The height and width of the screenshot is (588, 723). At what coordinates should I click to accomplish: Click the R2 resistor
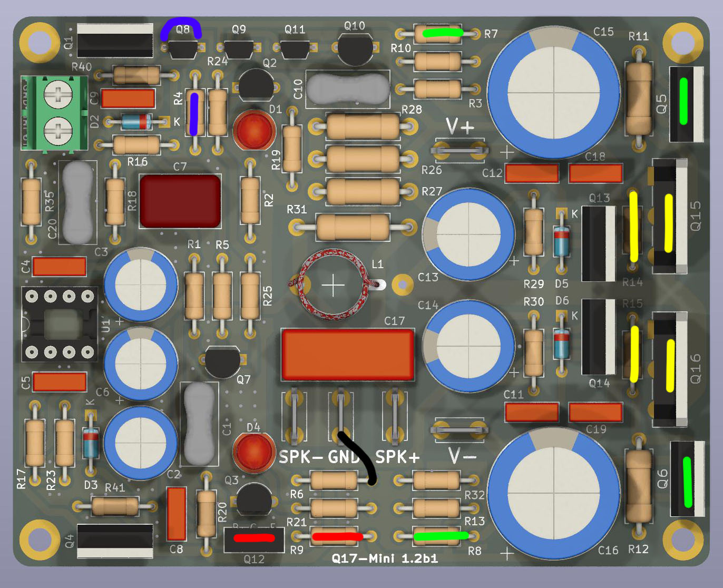click(250, 201)
